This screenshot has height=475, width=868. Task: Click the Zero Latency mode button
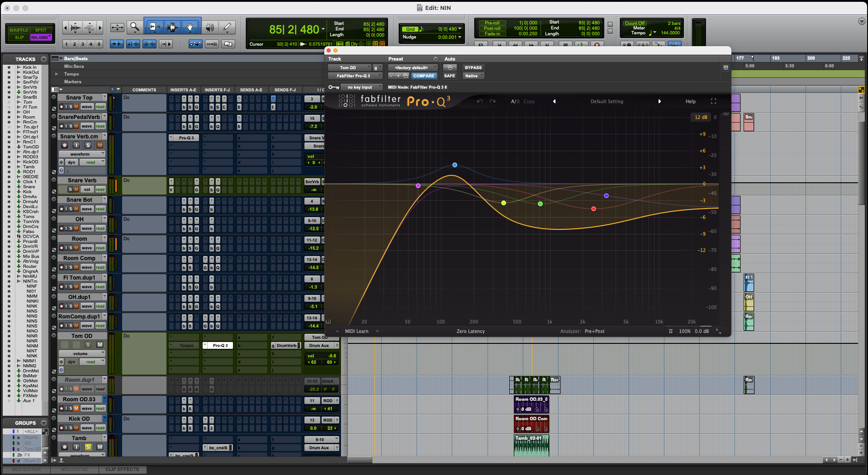470,331
